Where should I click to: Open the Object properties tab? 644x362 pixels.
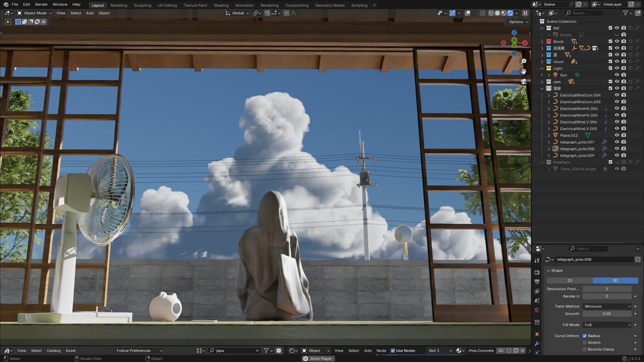point(537,334)
